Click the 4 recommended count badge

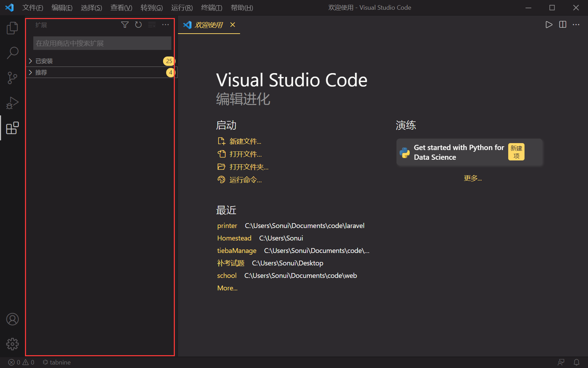[x=170, y=72]
